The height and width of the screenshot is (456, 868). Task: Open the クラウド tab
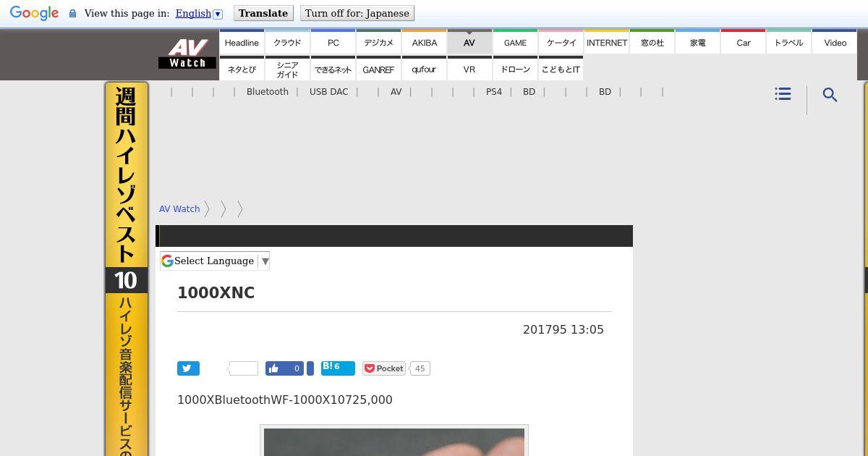click(x=287, y=42)
